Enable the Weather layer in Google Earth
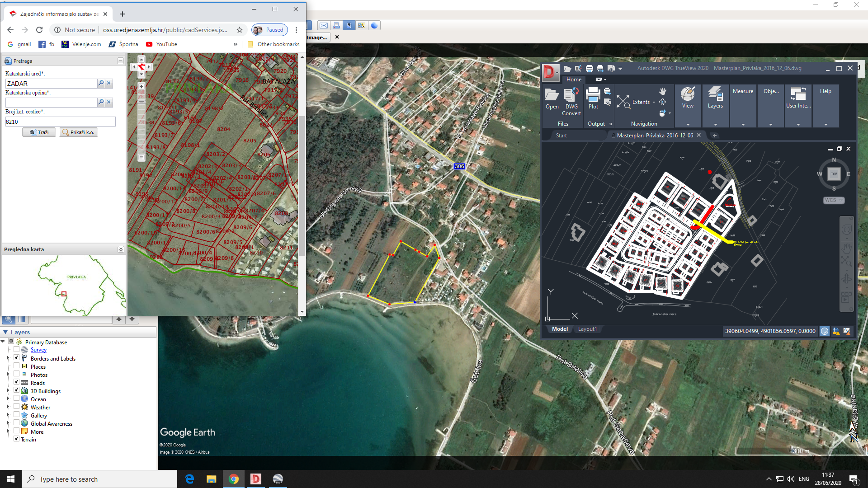This screenshot has height=488, width=868. 17,406
